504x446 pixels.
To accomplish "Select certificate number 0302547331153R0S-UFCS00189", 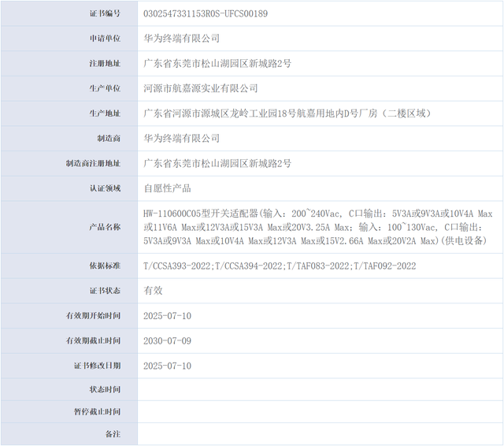I will click(206, 13).
